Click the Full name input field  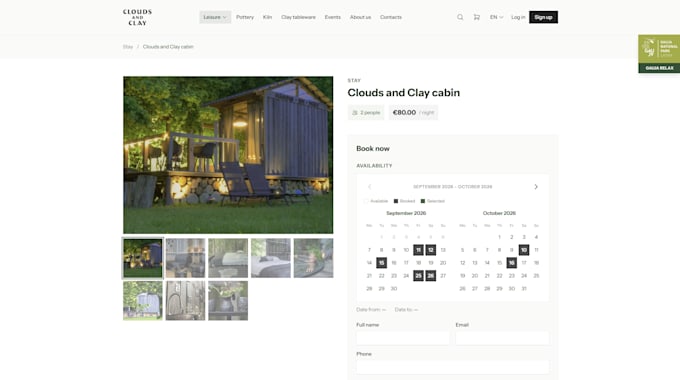tap(403, 338)
